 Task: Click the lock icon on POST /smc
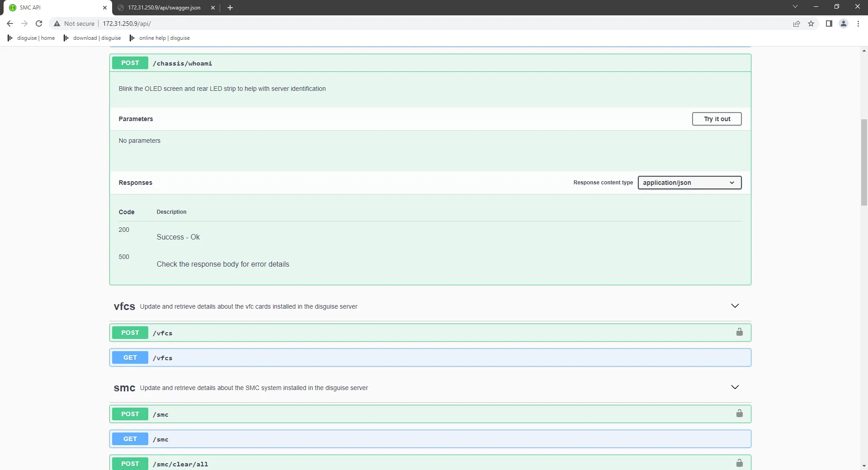[x=740, y=413]
